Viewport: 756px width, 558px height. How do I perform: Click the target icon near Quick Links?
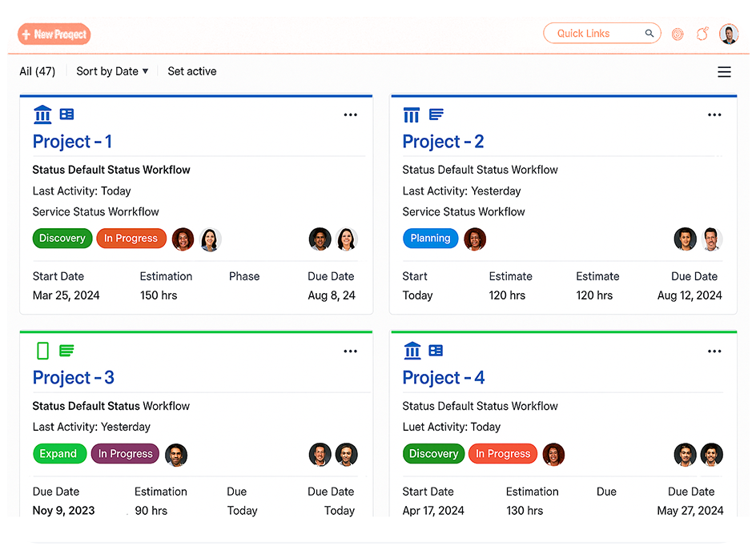[678, 34]
